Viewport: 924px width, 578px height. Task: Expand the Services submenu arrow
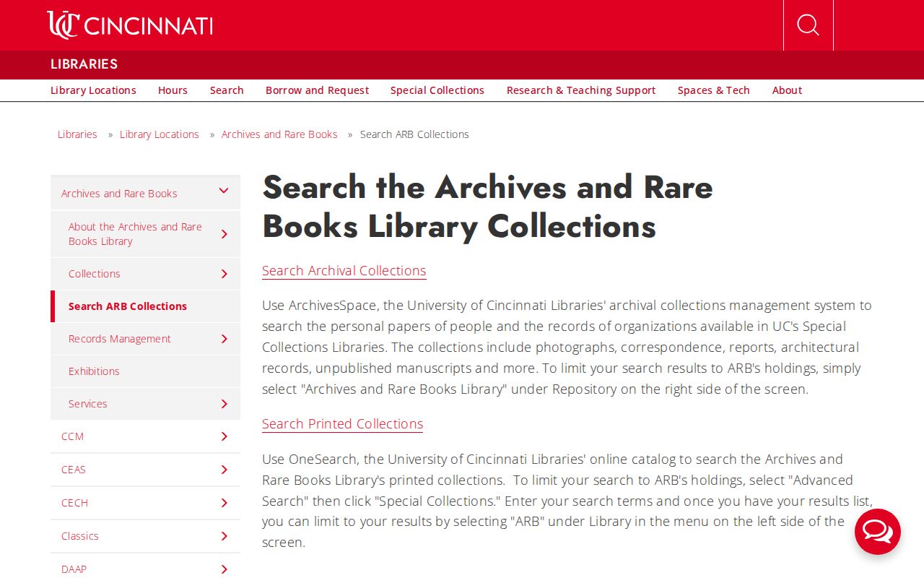224,404
